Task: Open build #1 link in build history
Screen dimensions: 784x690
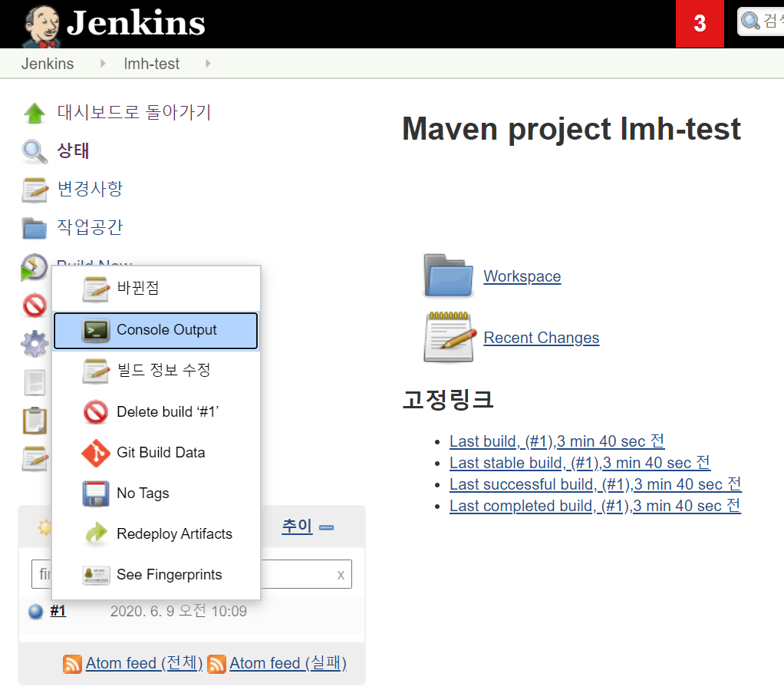Action: 58,611
